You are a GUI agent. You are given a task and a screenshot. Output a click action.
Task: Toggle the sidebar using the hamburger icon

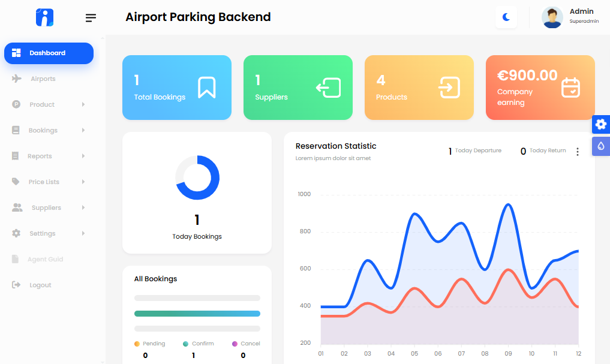91,17
